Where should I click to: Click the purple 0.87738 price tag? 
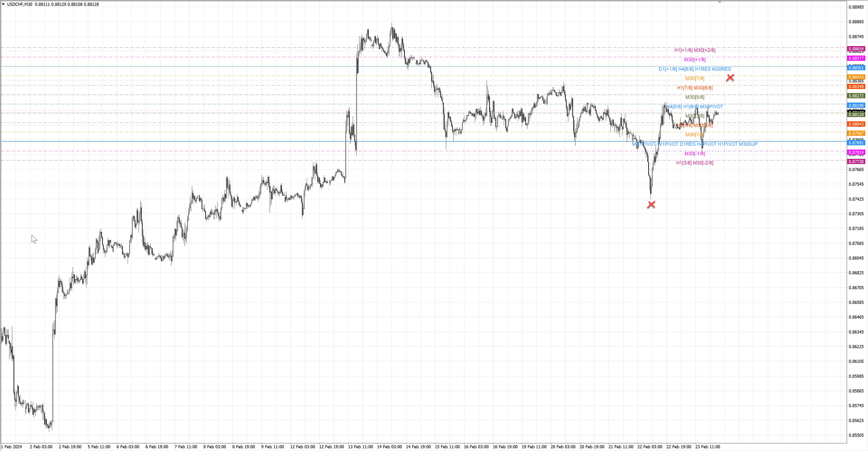pos(856,162)
